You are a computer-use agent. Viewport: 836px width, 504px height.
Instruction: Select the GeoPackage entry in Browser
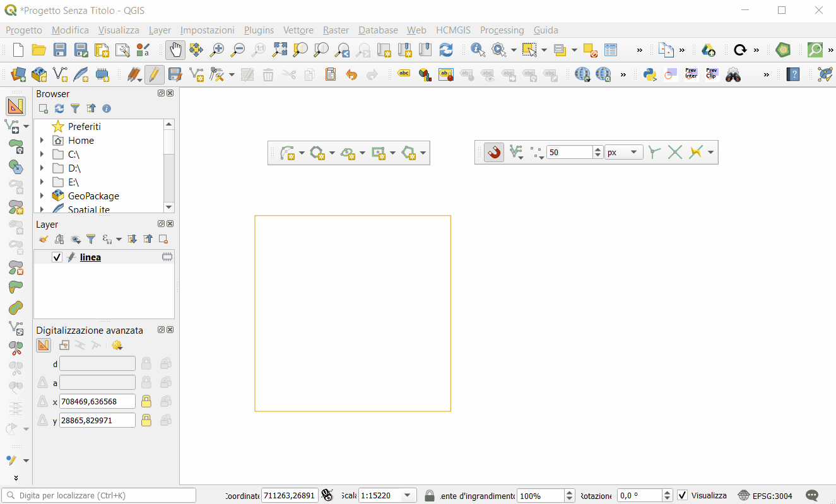tap(93, 196)
